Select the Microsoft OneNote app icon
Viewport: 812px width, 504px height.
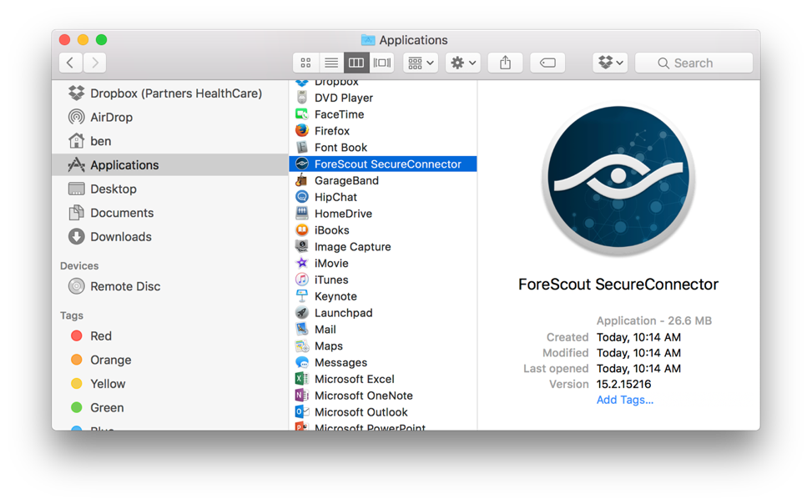[302, 396]
